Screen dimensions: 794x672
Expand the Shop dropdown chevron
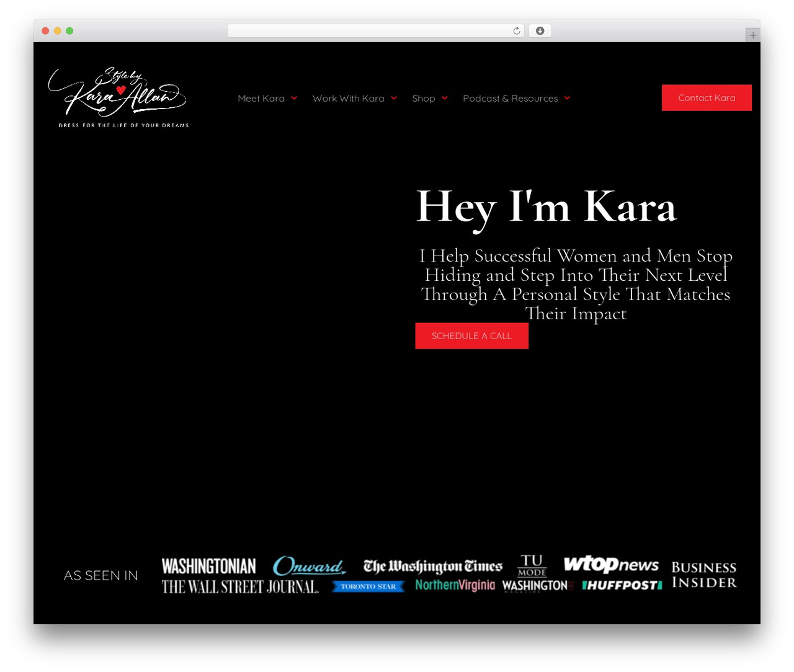(x=445, y=98)
